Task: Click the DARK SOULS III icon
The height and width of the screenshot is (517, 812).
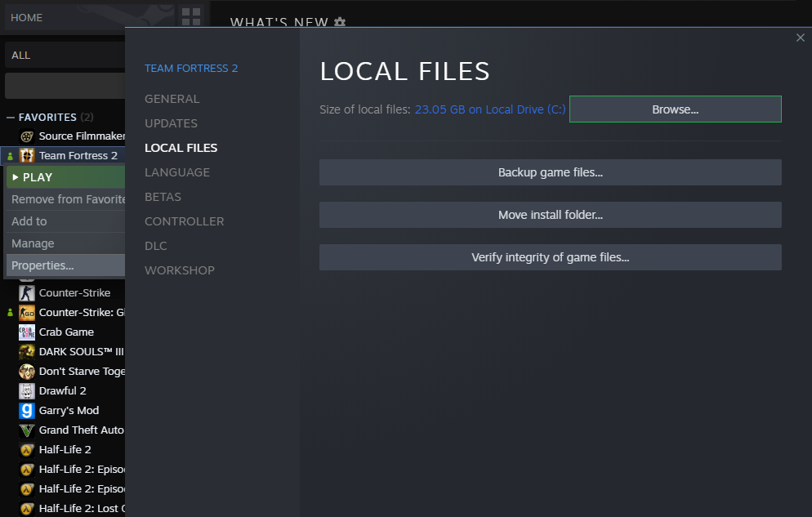Action: point(27,352)
